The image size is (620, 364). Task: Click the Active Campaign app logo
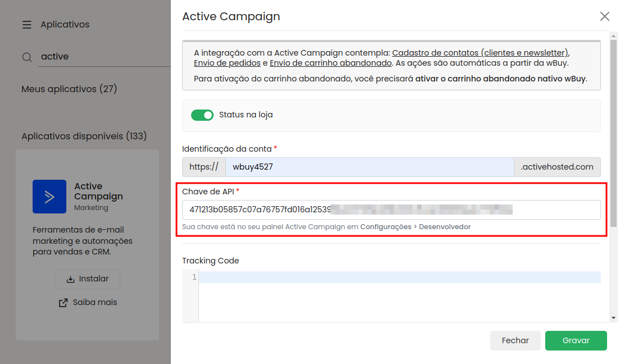coord(49,197)
